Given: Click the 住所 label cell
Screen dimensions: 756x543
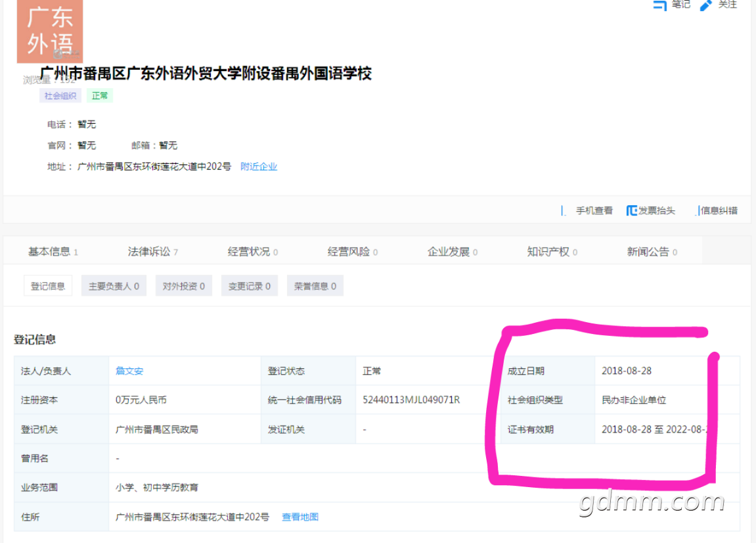Looking at the screenshot, I should point(62,517).
